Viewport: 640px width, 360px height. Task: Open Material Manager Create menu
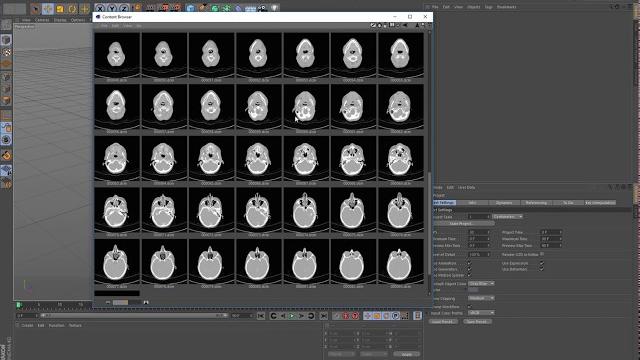pyautogui.click(x=27, y=326)
